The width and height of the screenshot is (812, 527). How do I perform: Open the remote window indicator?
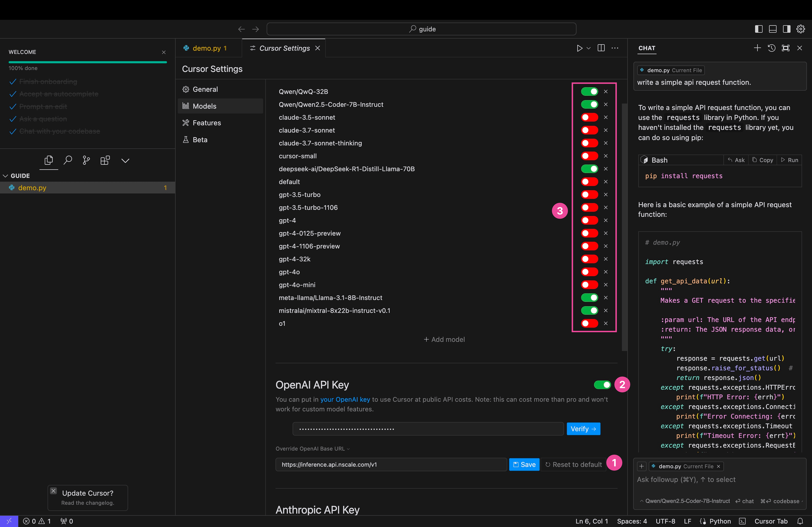point(9,521)
